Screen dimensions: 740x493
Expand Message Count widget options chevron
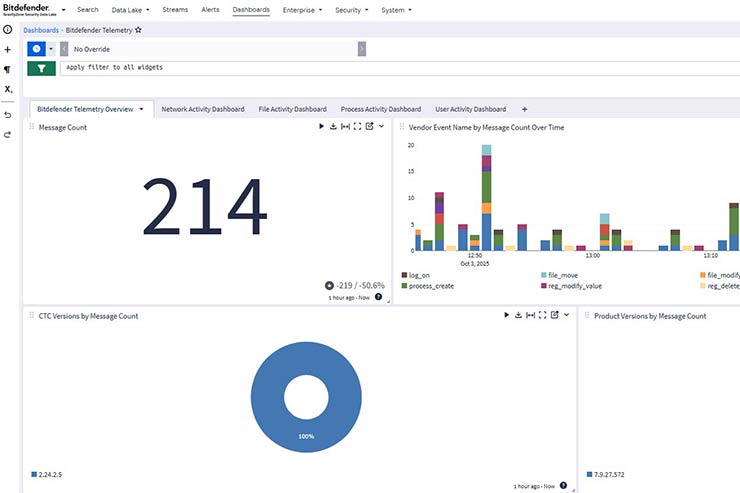381,127
